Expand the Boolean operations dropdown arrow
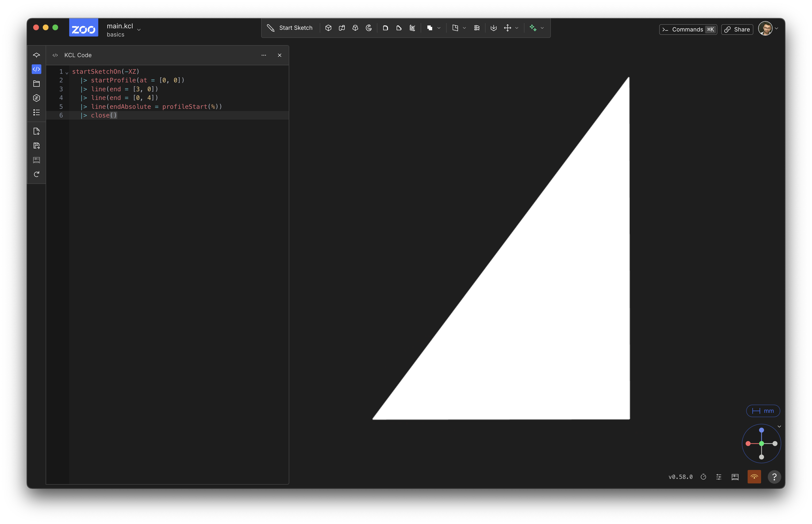 tap(439, 28)
